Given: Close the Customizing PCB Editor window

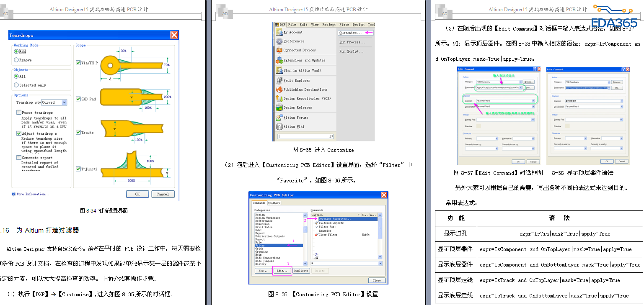Looking at the screenshot, I should [x=384, y=195].
